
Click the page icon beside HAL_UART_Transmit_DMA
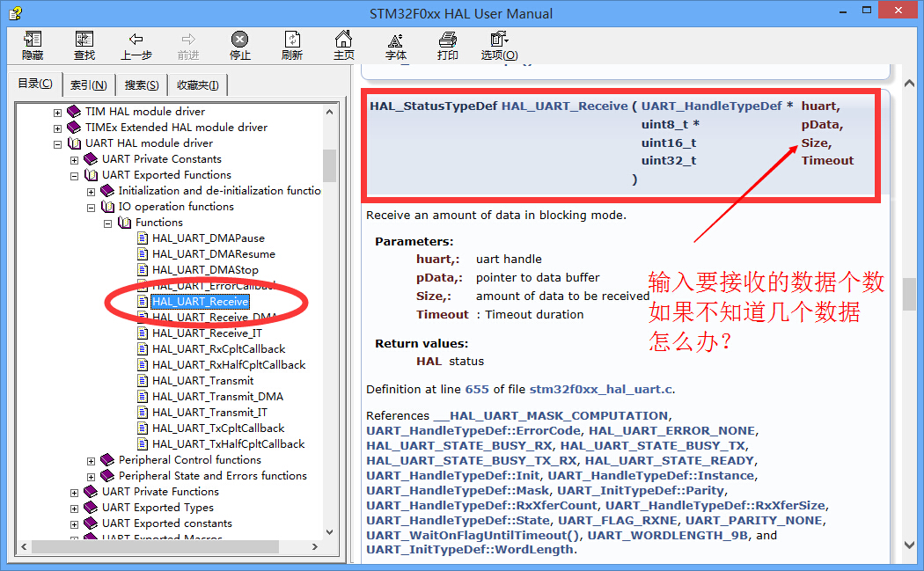pyautogui.click(x=142, y=397)
